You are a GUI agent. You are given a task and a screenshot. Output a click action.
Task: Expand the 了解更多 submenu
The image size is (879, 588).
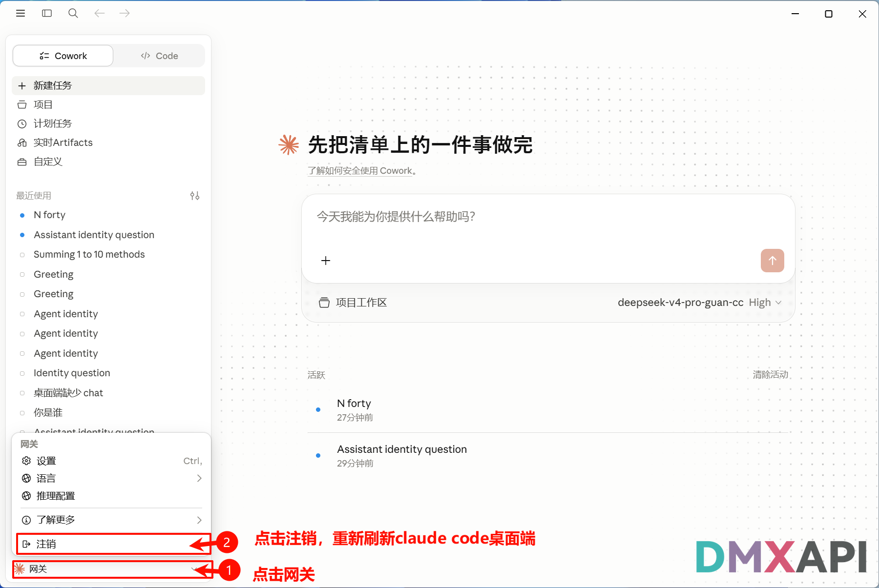click(x=112, y=520)
